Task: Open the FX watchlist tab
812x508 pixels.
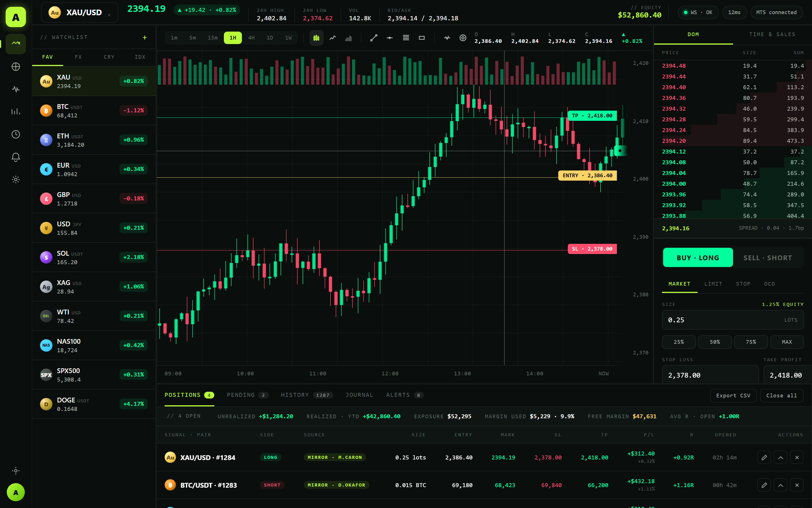Action: (78, 57)
